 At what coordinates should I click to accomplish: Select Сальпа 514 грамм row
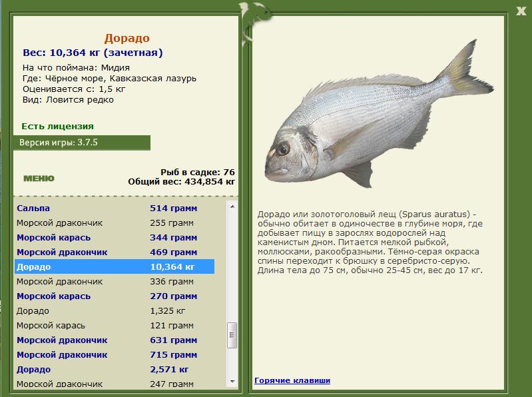point(115,208)
